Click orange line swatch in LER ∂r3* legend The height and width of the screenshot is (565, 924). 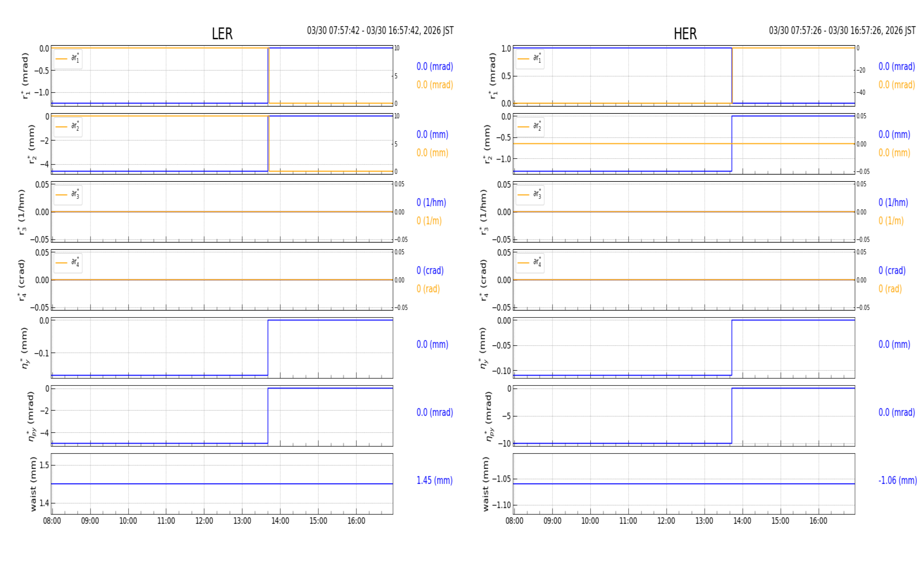[62, 195]
